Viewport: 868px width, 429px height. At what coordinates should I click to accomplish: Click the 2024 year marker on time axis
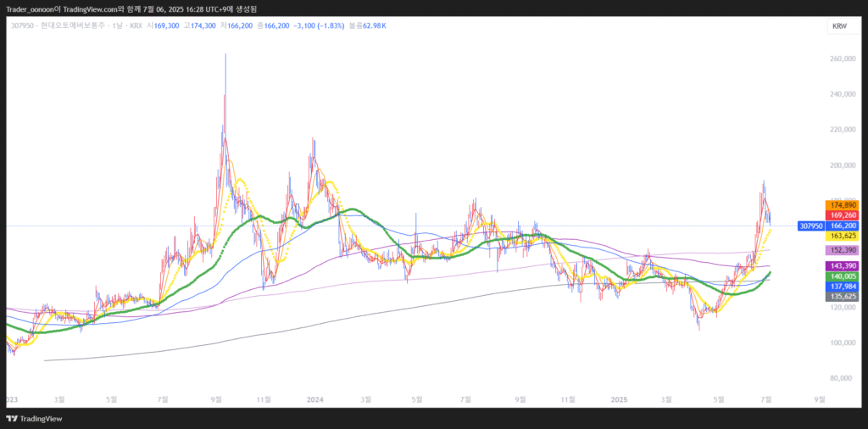pos(315,398)
